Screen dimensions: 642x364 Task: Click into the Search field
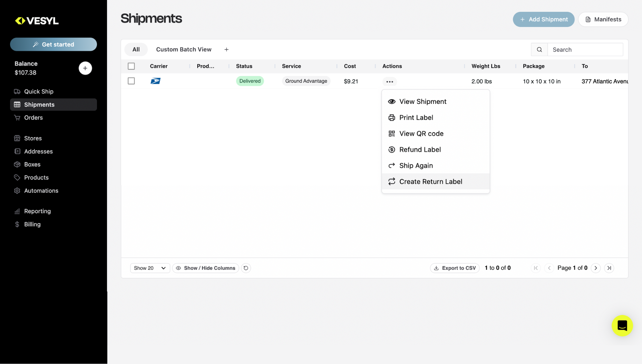tap(585, 49)
